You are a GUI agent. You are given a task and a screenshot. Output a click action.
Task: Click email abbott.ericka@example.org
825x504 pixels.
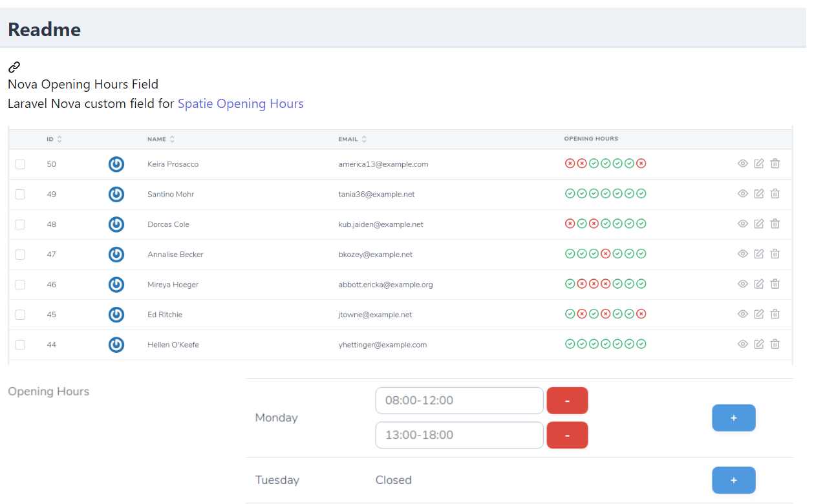point(386,284)
